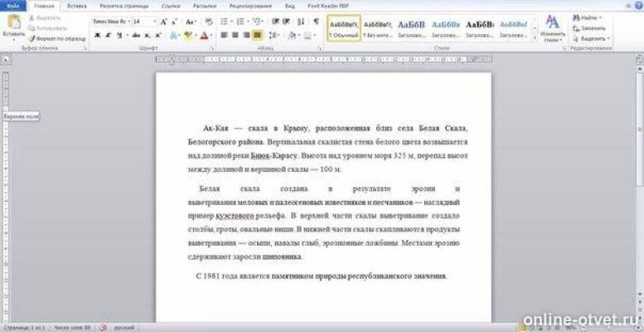
Task: Click the page number indicator in status bar
Action: 22,328
